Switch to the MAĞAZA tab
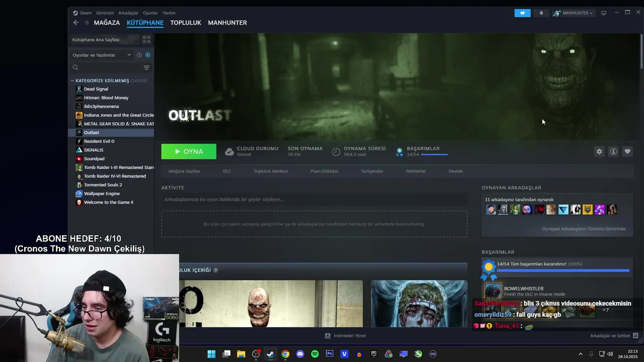 [107, 23]
